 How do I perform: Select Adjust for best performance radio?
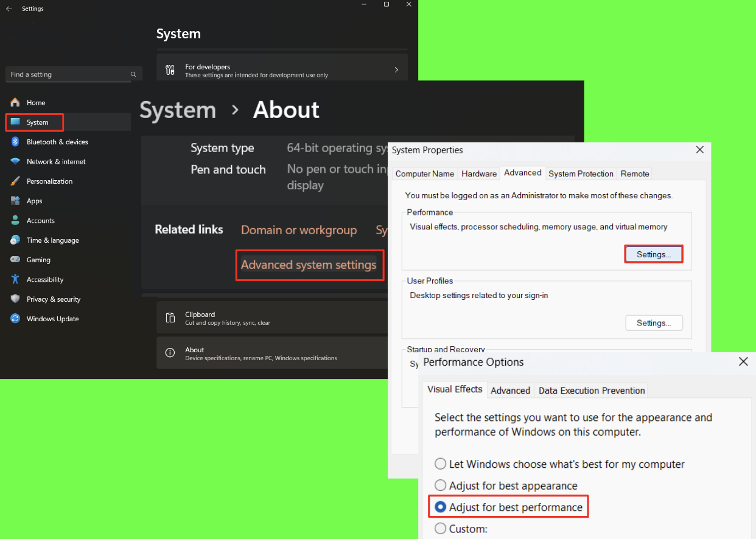click(441, 507)
